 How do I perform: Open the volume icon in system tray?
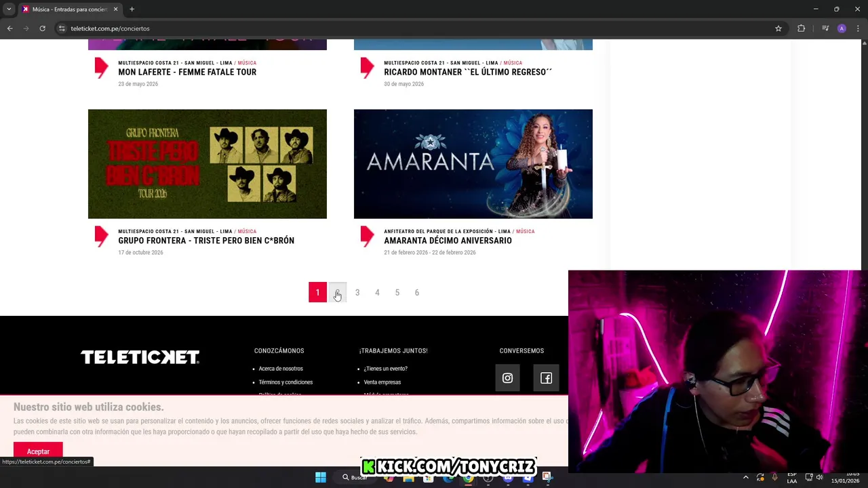click(x=819, y=477)
